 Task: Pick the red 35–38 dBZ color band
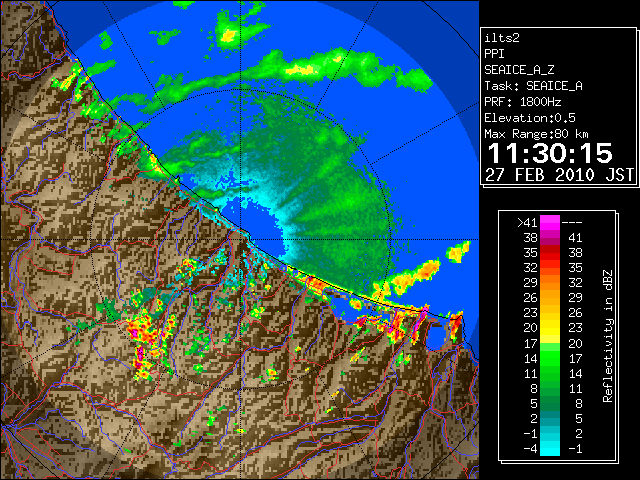[550, 253]
